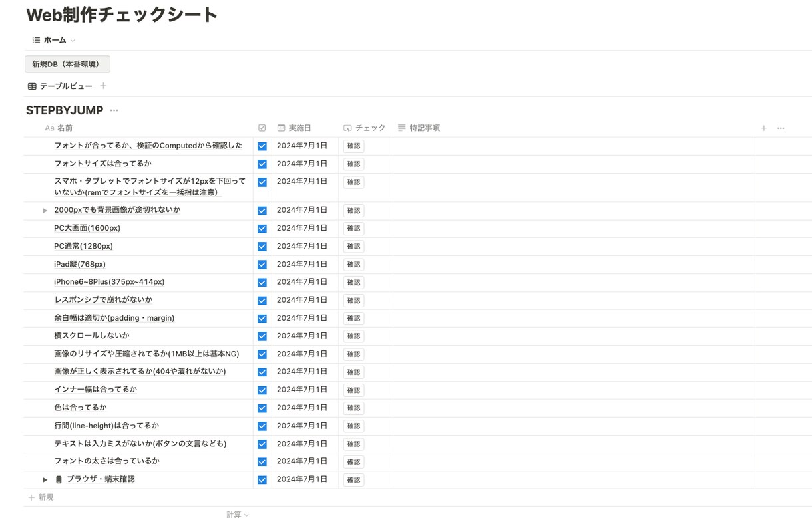Click the checkbox column header icon
This screenshot has height=518, width=812.
(262, 128)
